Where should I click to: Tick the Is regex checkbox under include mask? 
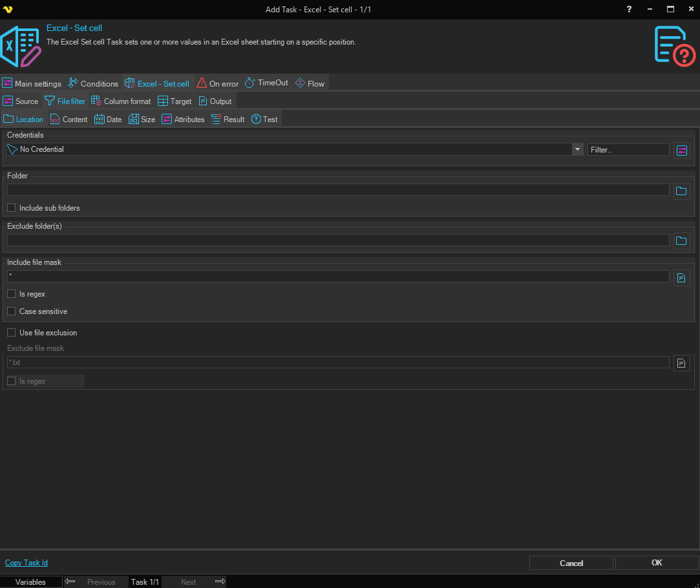(x=11, y=294)
